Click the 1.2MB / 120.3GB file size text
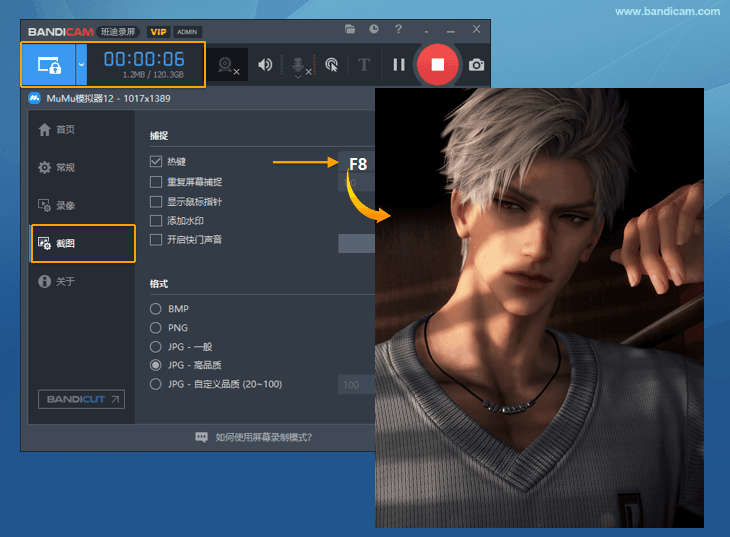730x537 pixels. pyautogui.click(x=153, y=75)
